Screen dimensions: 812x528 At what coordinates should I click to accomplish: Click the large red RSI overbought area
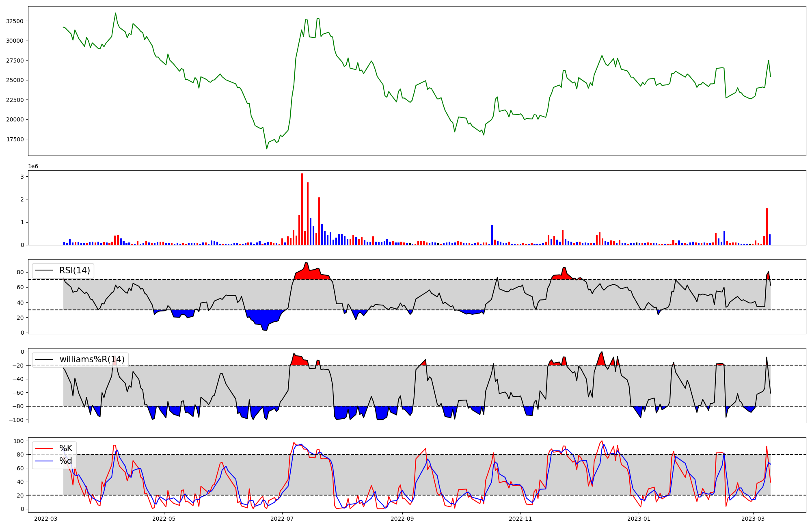[x=312, y=274]
